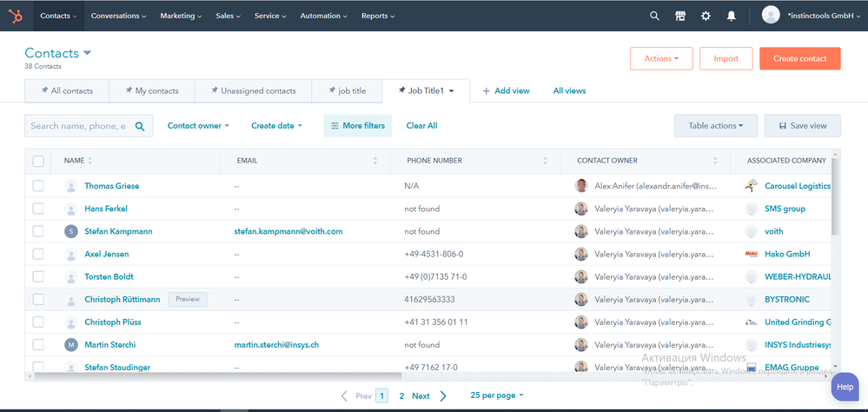
Task: Open the instinctools GmbH account menu
Action: coord(824,16)
